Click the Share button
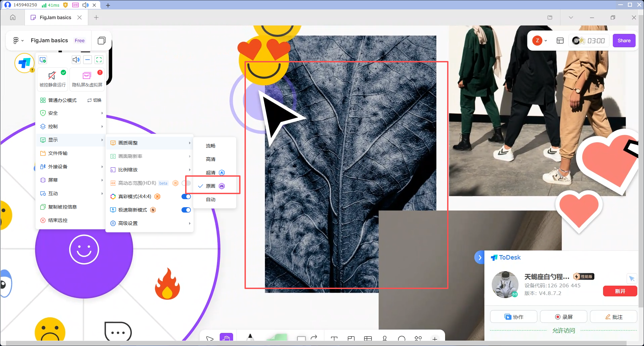 coord(624,41)
